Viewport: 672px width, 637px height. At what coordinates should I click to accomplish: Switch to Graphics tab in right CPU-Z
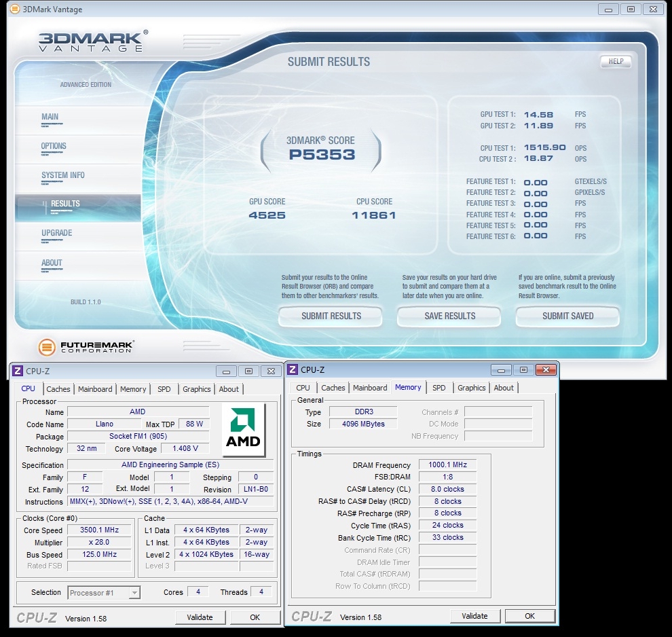coord(472,388)
